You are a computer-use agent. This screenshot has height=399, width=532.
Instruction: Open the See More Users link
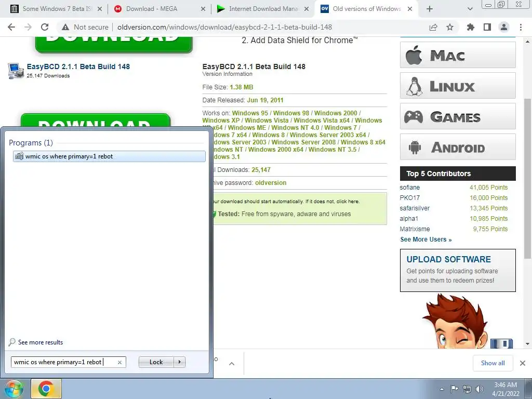426,240
